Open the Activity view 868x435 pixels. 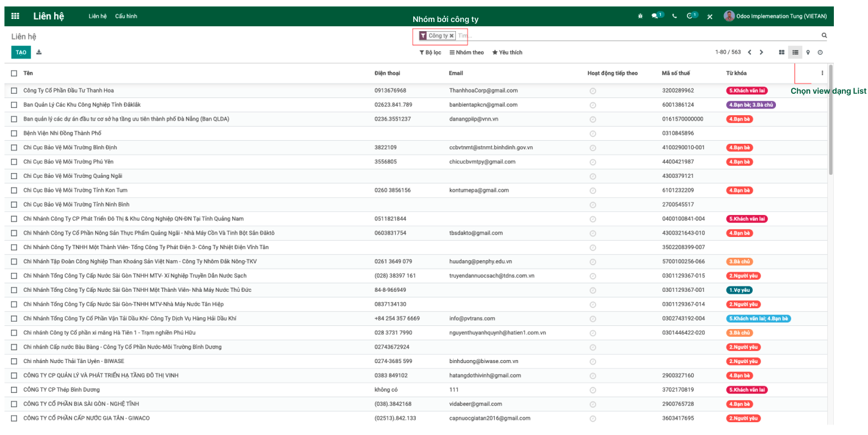click(x=820, y=52)
